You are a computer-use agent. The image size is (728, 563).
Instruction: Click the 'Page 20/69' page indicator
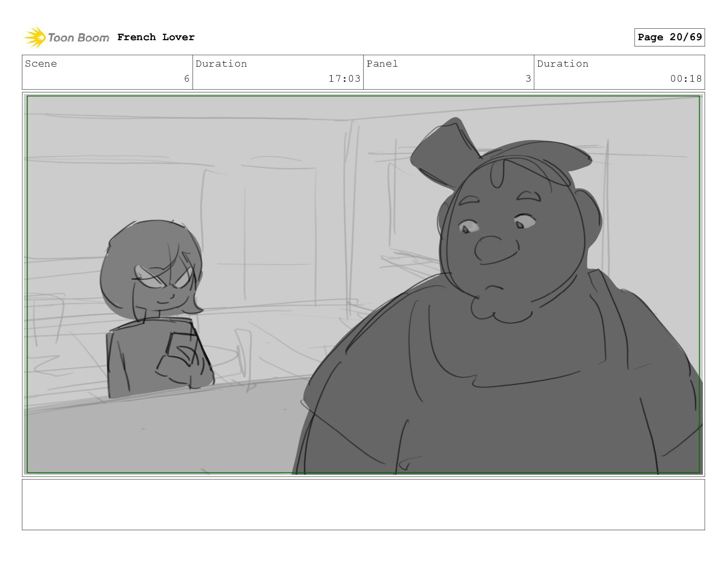(669, 37)
